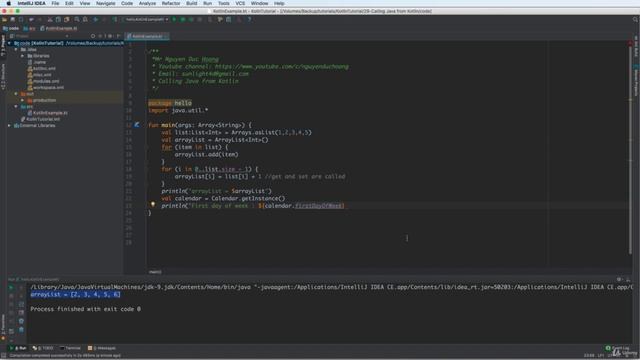Click Clear All trash icon in Run console

(x=21, y=329)
